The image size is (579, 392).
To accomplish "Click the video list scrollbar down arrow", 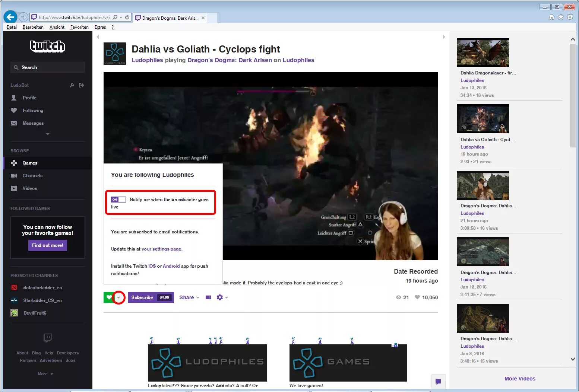I will point(573,359).
